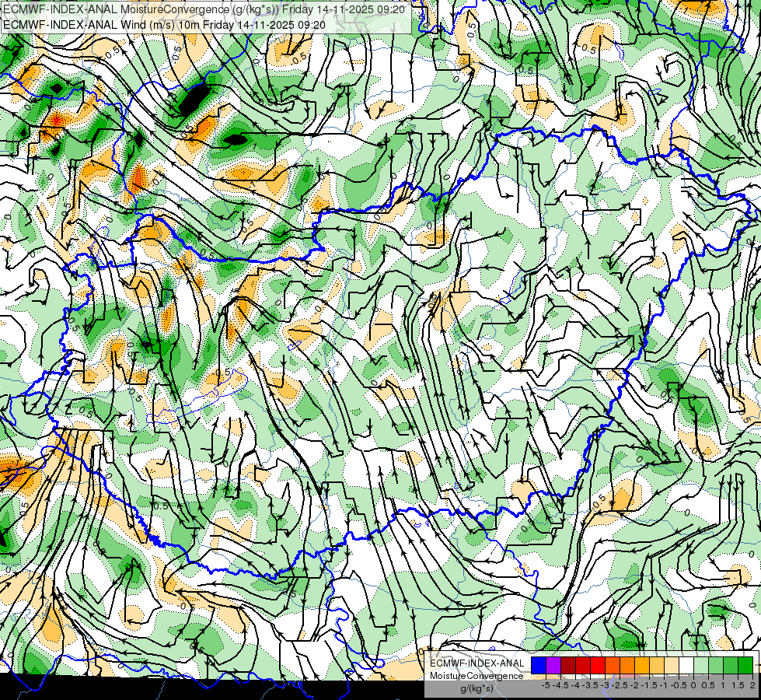Select the orange-red swatch between -3 and -2.5
Viewport: 761px width, 700px height.
613,666
